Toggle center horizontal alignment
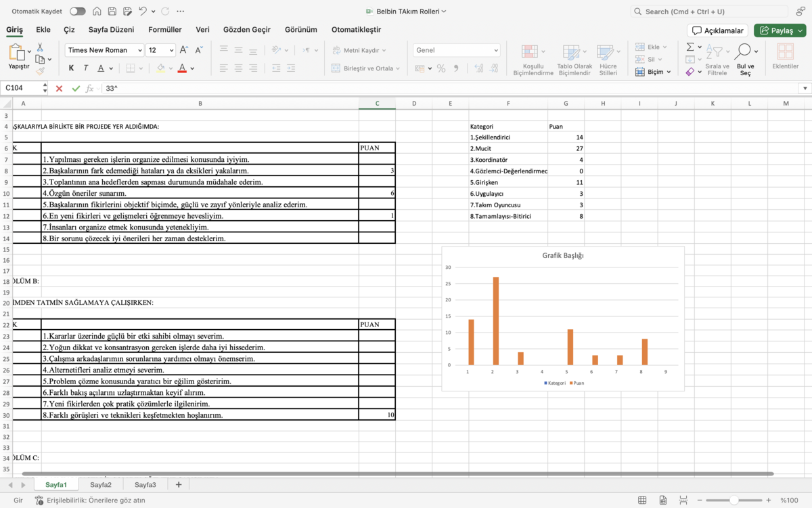Screen dimensions: 812x508 click(238, 68)
